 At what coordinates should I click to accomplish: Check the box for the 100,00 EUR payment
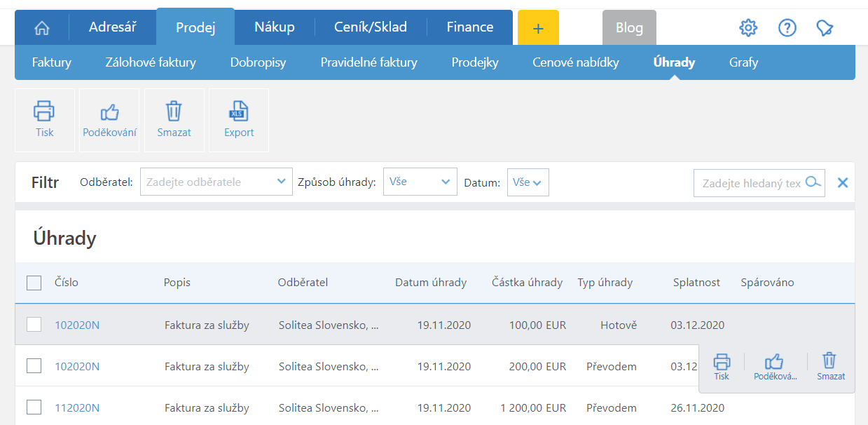(x=34, y=324)
